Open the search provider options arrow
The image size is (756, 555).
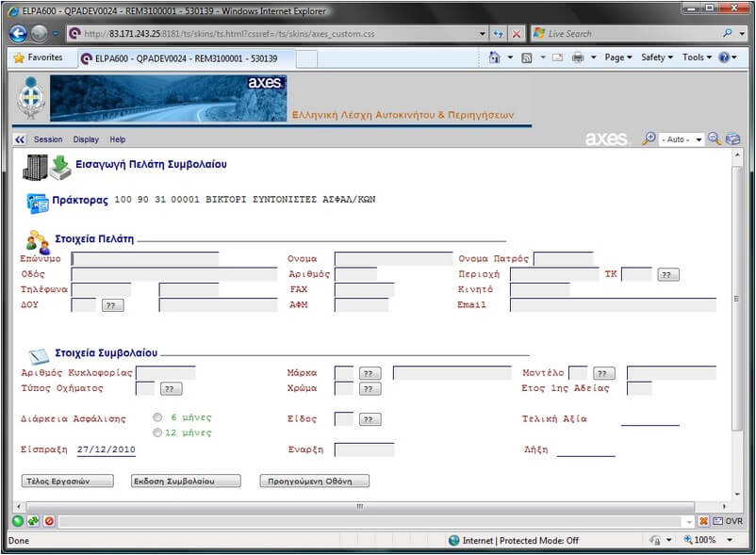[742, 33]
